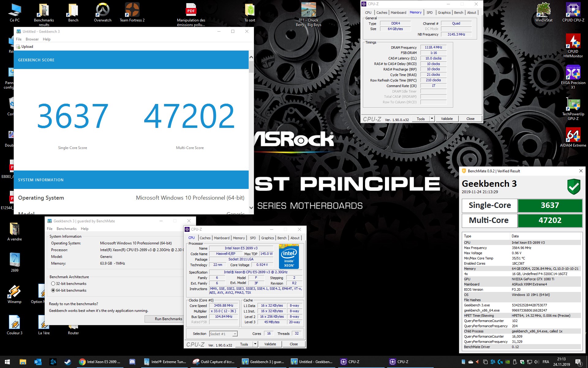588x368 pixels.
Task: Select the 64-bit benchmarks radio button
Action: pos(53,290)
